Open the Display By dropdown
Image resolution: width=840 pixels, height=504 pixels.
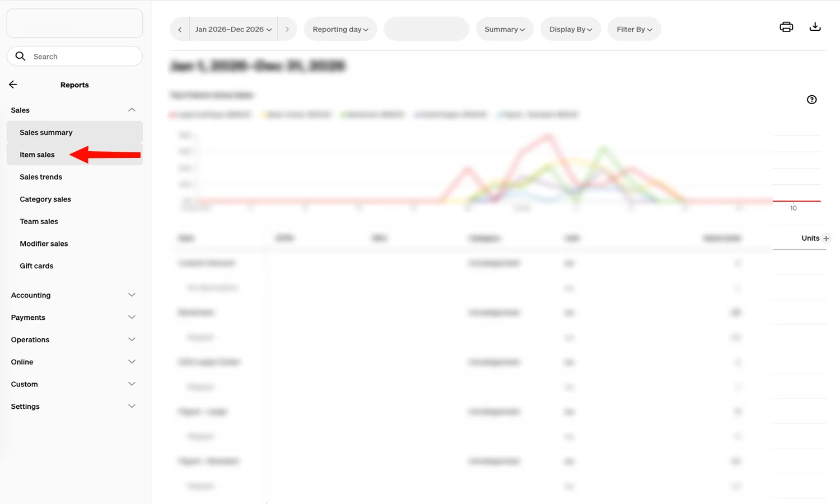pyautogui.click(x=570, y=29)
